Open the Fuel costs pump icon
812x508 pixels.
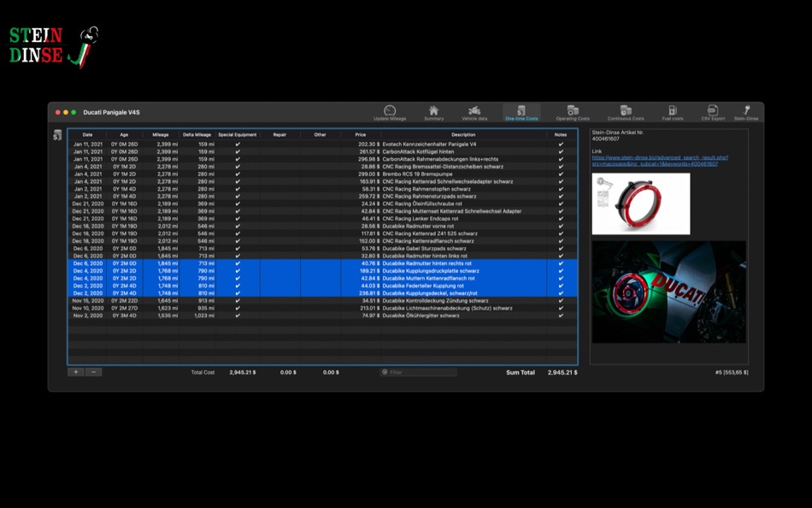point(672,113)
